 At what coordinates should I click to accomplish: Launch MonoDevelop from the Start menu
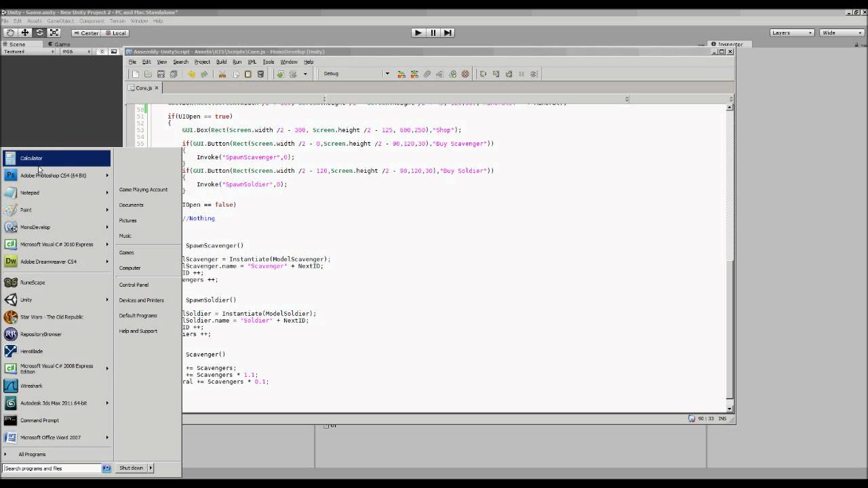coord(53,227)
